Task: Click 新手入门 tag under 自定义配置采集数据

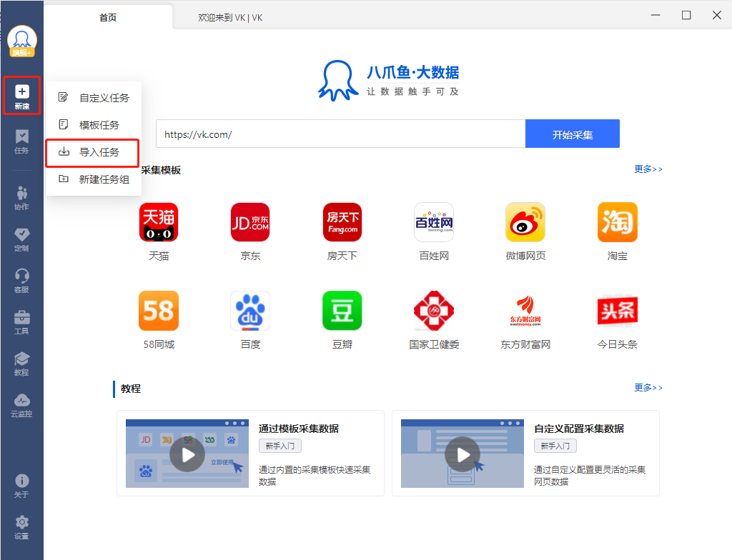Action: pos(555,446)
